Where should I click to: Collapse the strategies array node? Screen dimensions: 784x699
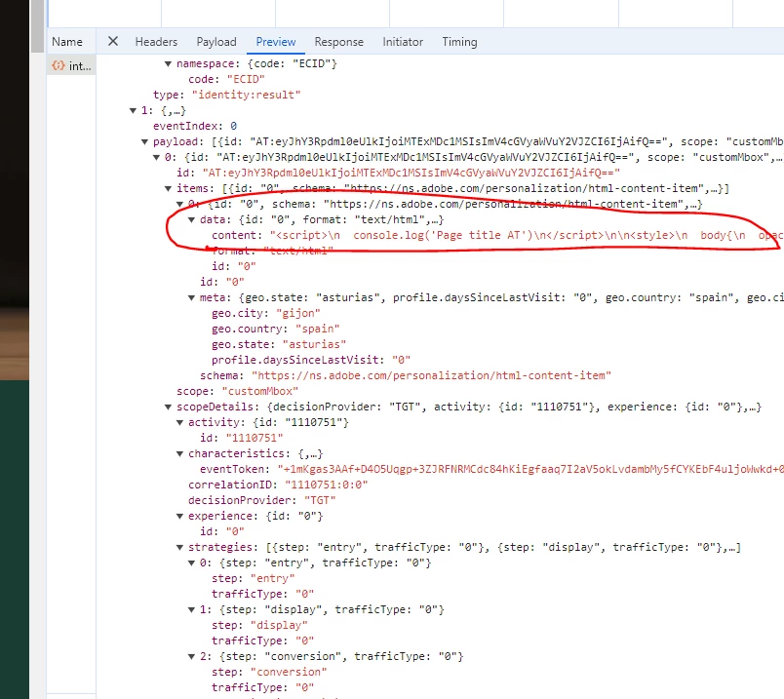point(179,548)
